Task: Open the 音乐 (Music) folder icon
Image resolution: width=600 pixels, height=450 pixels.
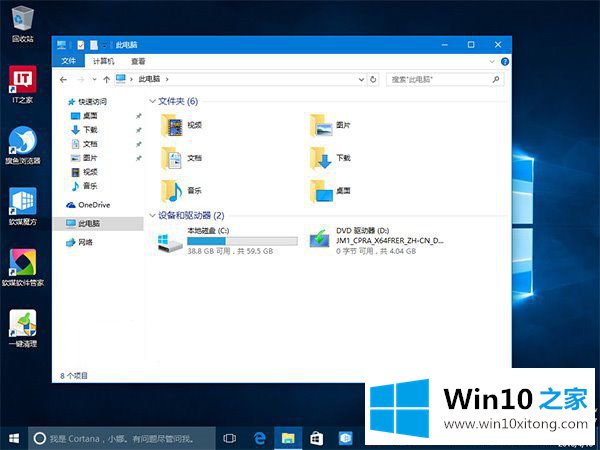Action: (x=172, y=190)
